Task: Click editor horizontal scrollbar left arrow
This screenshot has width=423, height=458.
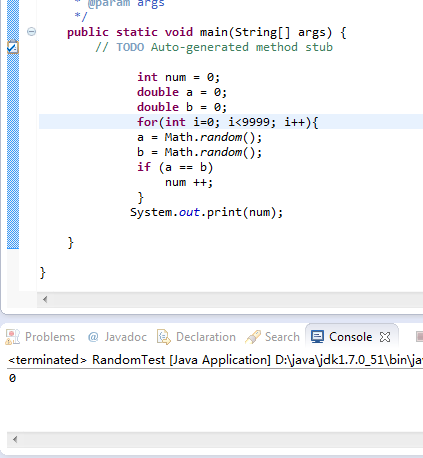Action: (x=45, y=299)
